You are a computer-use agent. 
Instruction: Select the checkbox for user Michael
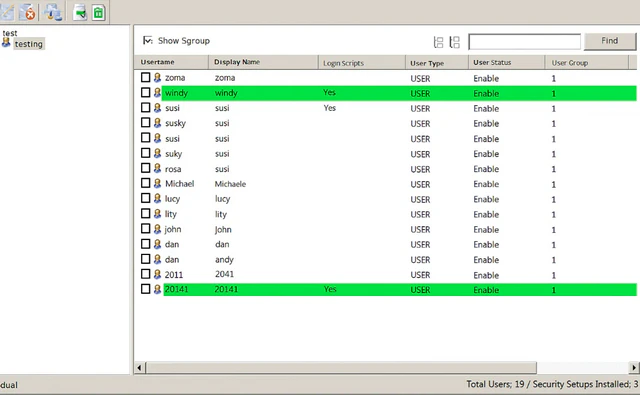tap(145, 183)
